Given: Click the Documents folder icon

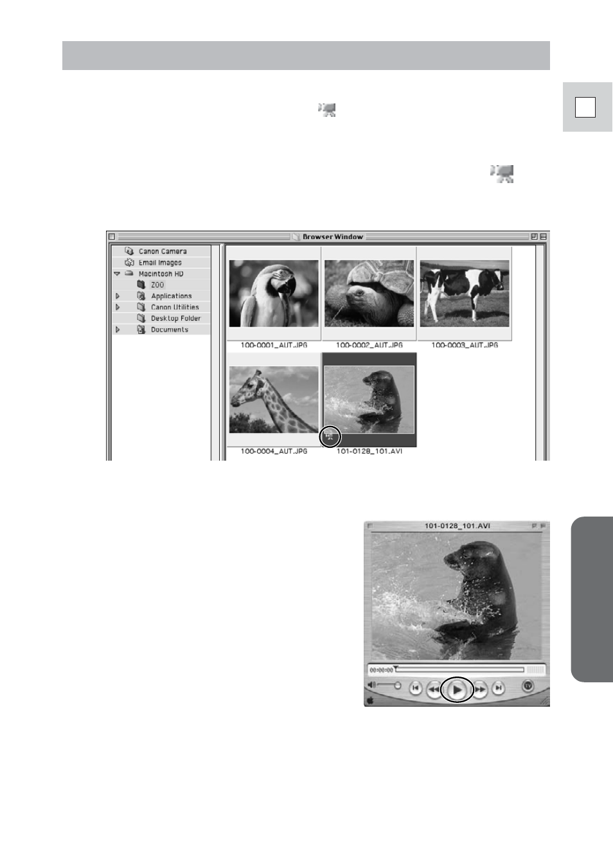Looking at the screenshot, I should 141,330.
